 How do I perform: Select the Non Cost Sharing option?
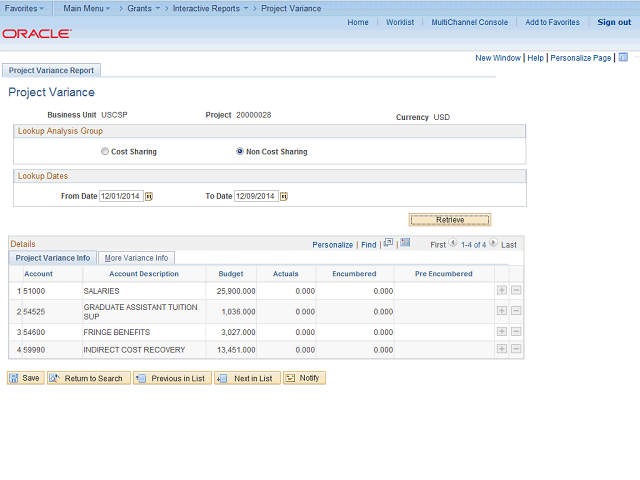tap(240, 152)
